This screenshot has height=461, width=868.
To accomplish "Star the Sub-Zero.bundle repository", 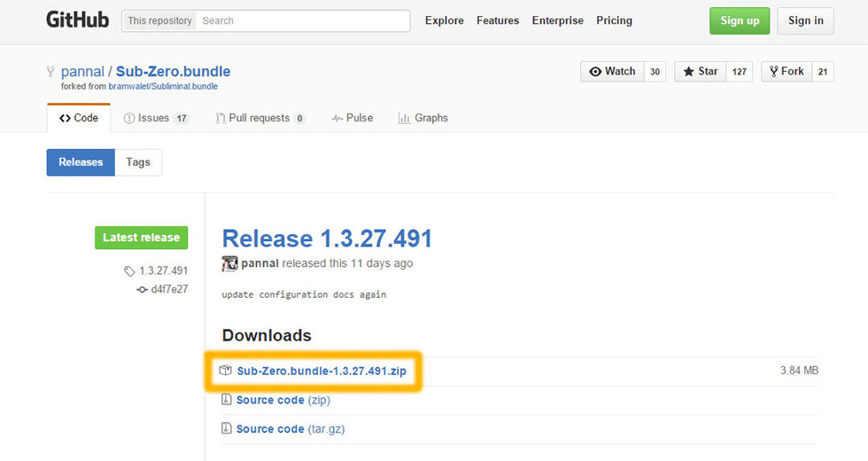I will [x=700, y=72].
